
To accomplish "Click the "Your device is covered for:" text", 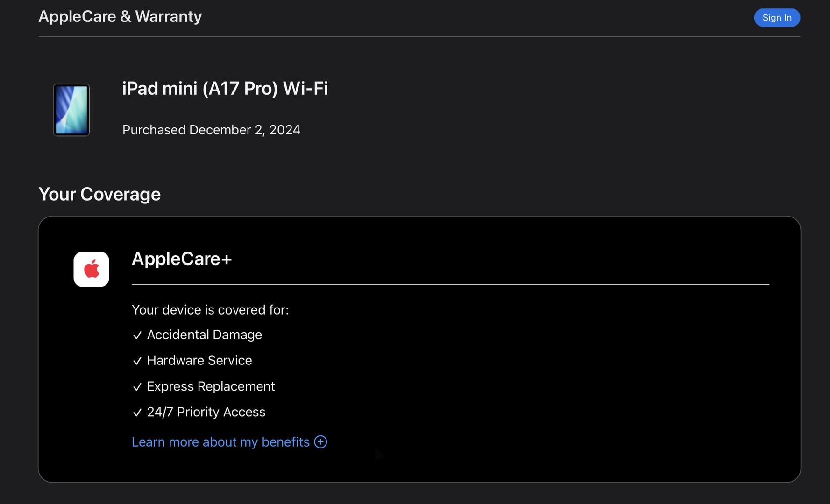I will click(210, 310).
